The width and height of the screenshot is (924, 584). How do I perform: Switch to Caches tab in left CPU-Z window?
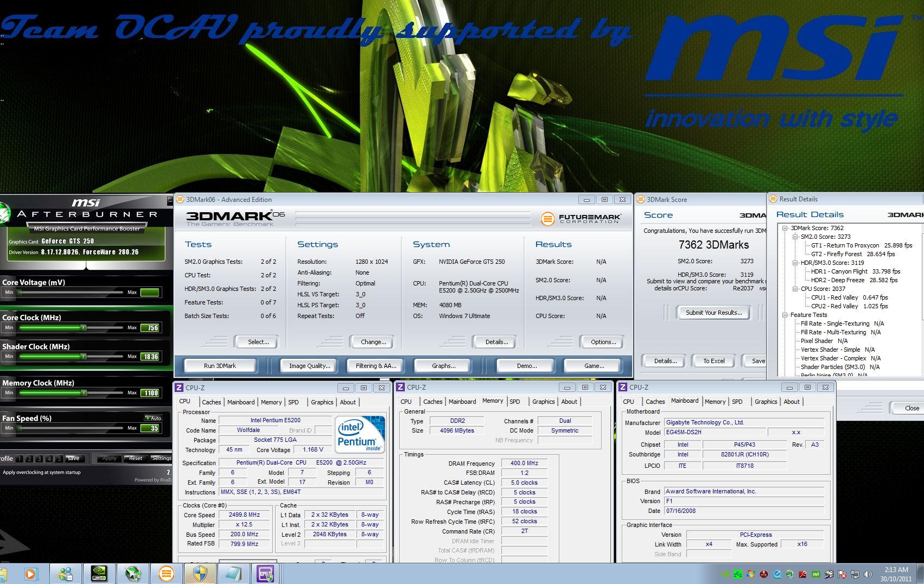point(211,402)
